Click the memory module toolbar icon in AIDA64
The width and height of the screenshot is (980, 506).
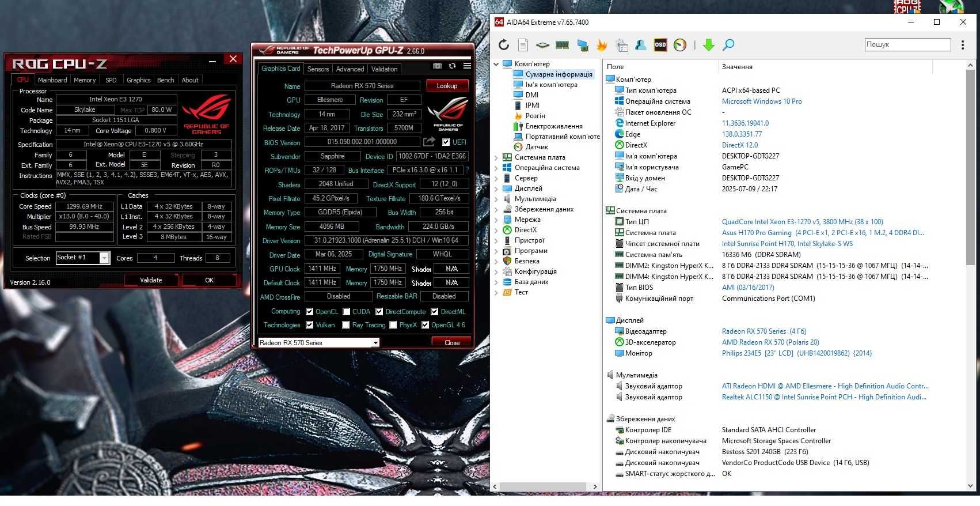pyautogui.click(x=563, y=45)
